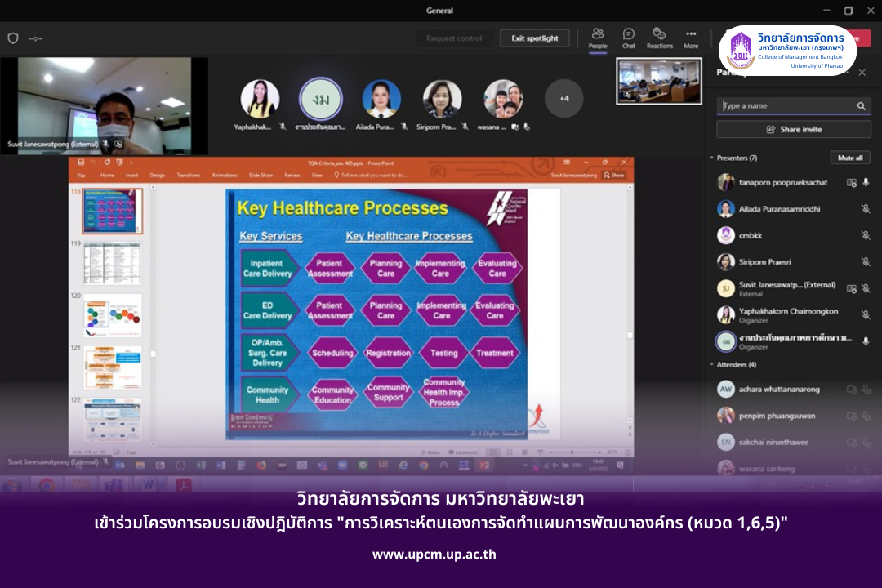The width and height of the screenshot is (882, 588).
Task: Toggle muted mic for cmbkk
Action: pos(866,235)
